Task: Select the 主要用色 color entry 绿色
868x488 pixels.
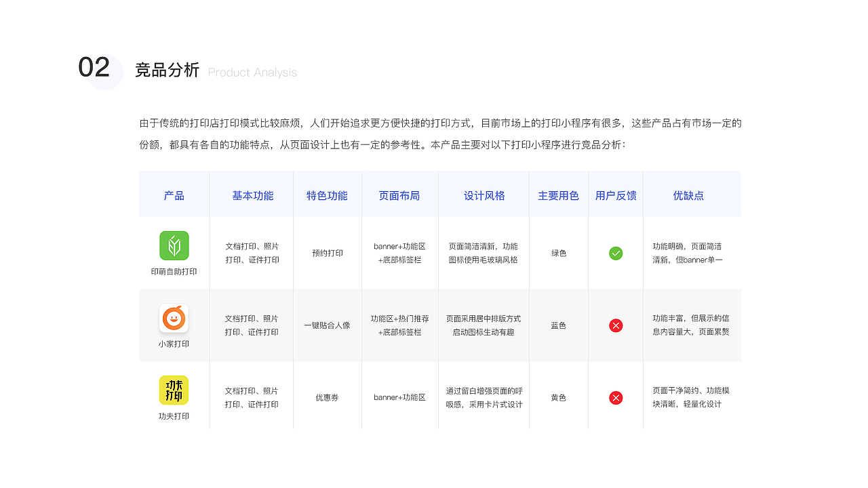Action: pos(558,253)
